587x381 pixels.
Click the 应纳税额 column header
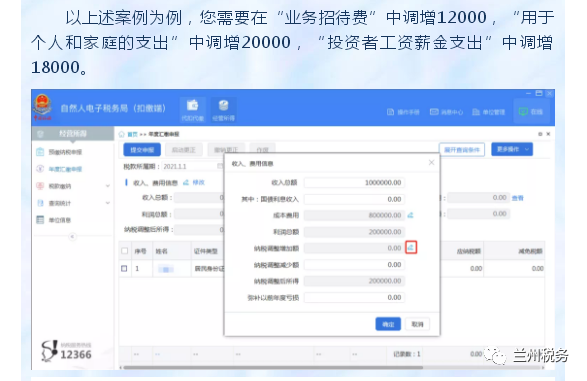coord(468,251)
